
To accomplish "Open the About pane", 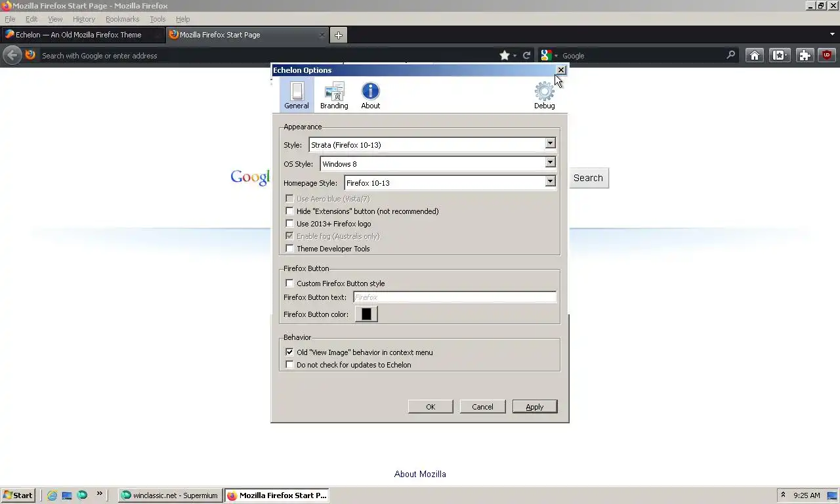I will [x=371, y=94].
